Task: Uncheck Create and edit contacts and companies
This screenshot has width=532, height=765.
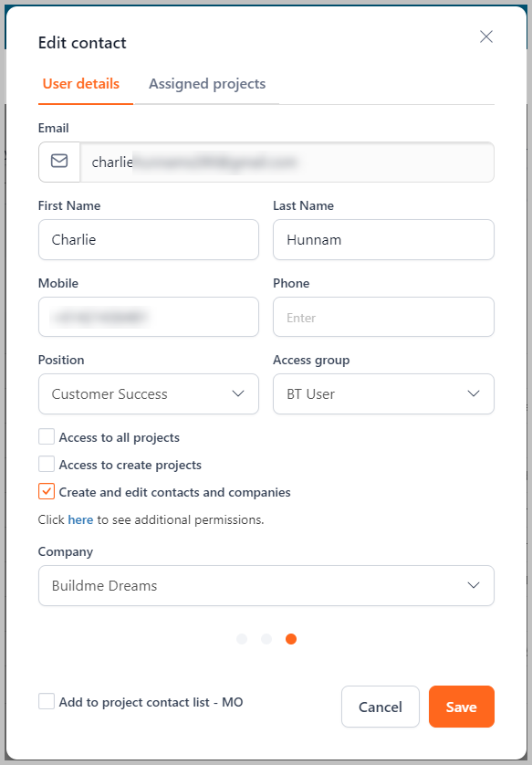Action: pyautogui.click(x=47, y=491)
